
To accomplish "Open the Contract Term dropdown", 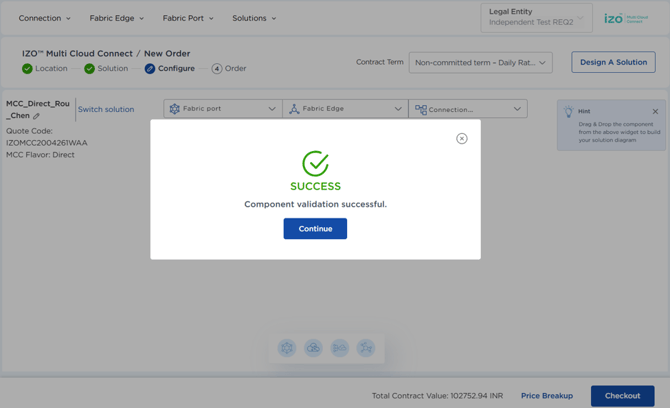I will [x=480, y=62].
